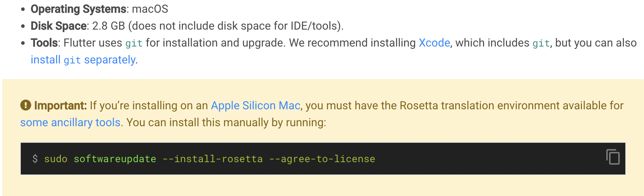
Task: Copy the rosetta install command to clipboard
Action: [x=613, y=157]
